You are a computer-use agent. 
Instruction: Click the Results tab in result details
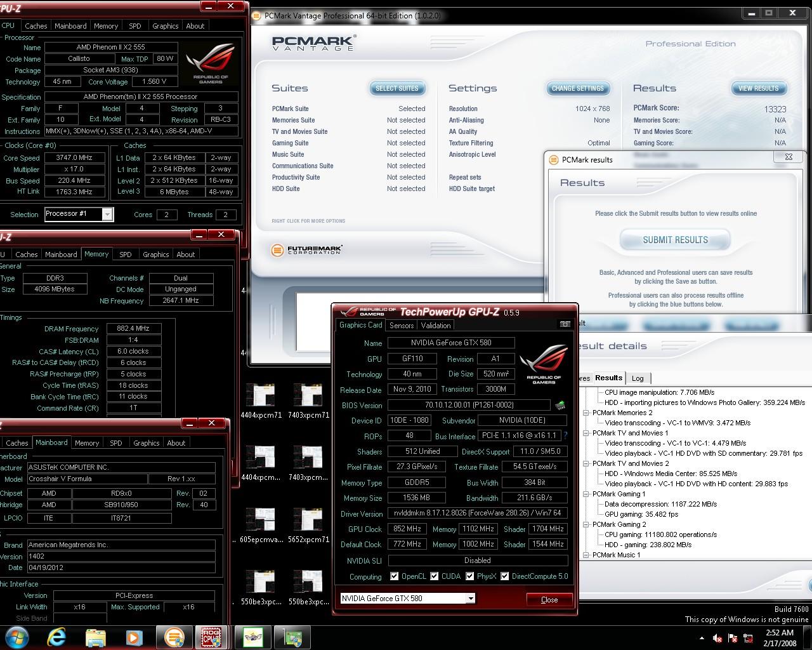coord(608,378)
